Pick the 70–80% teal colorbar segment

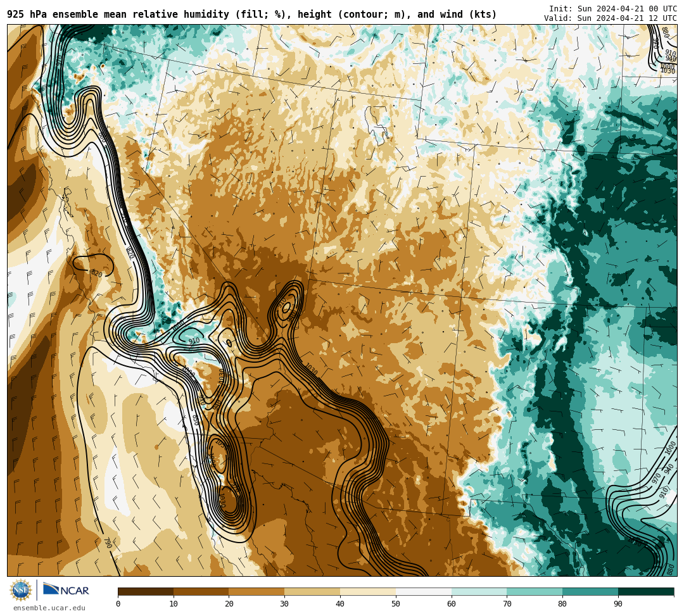pyautogui.click(x=535, y=591)
